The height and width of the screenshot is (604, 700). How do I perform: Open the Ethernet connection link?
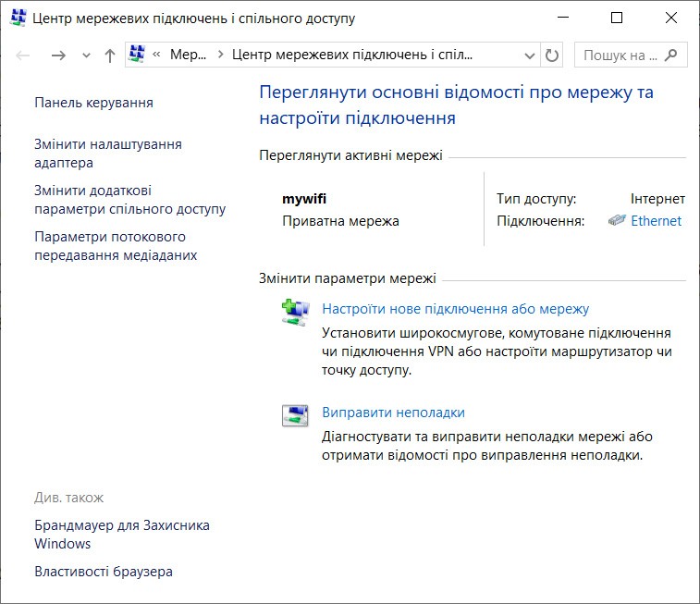(x=656, y=221)
